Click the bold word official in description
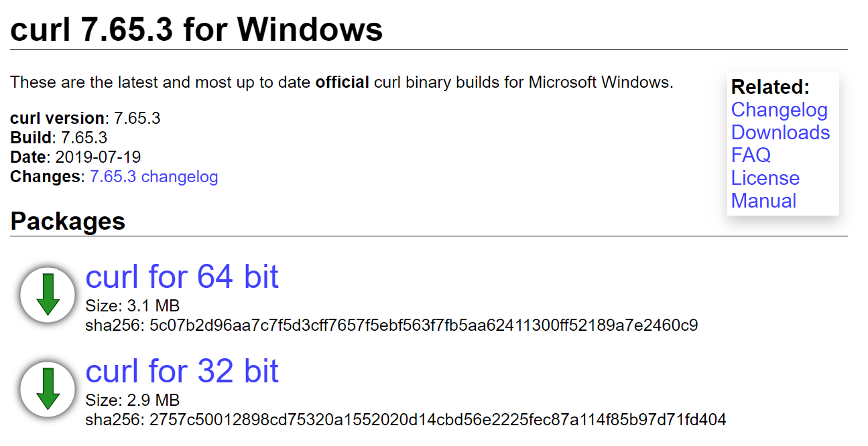 (342, 83)
